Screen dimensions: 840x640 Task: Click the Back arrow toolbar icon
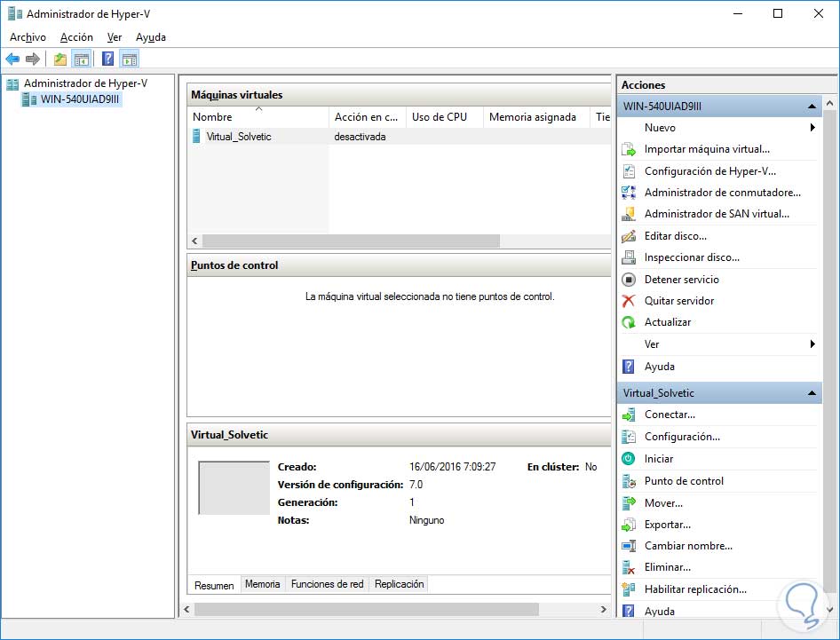12,59
